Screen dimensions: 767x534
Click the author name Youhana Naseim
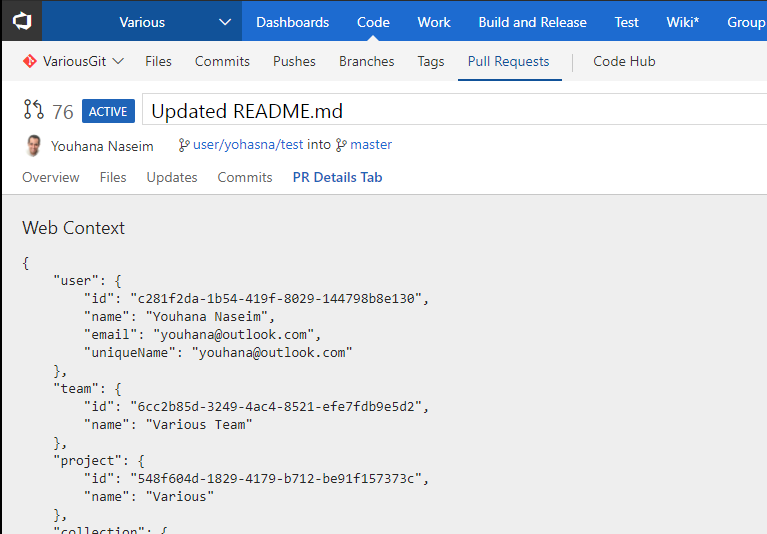[x=102, y=146]
